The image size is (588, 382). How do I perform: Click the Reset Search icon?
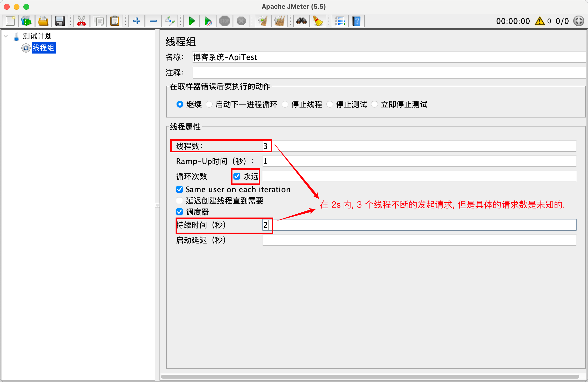pyautogui.click(x=318, y=21)
